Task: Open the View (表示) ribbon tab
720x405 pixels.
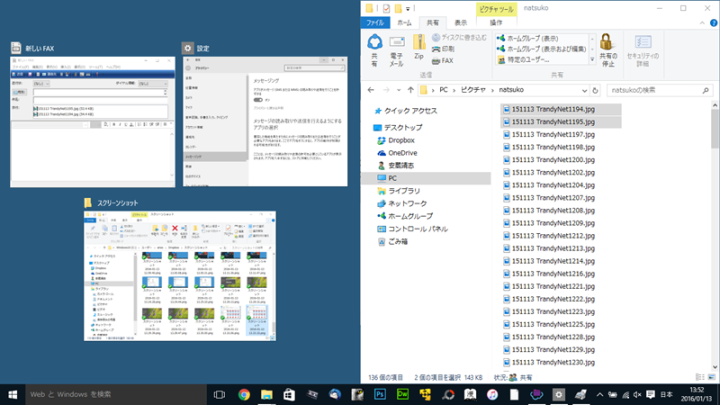Action: (461, 22)
